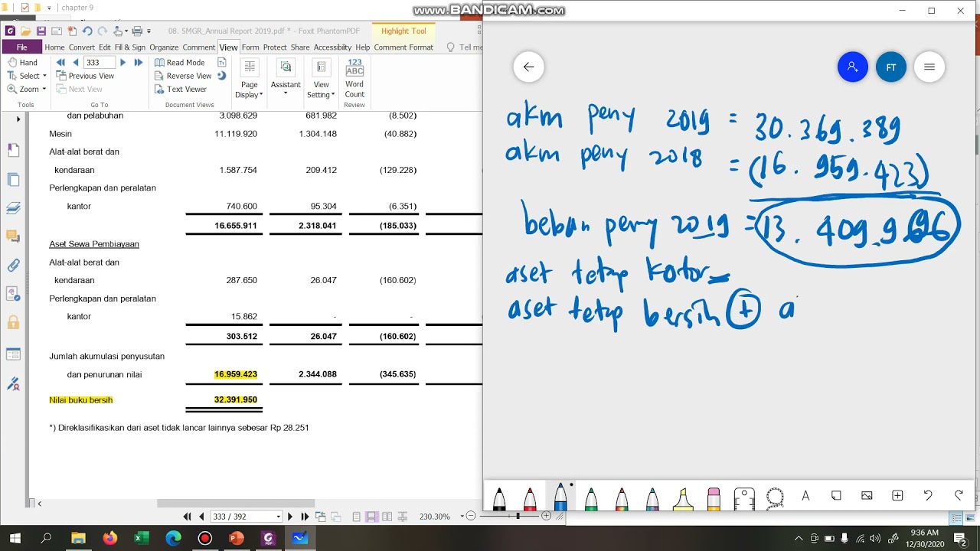
Task: Open the attachments paperclip panel
Action: click(13, 266)
